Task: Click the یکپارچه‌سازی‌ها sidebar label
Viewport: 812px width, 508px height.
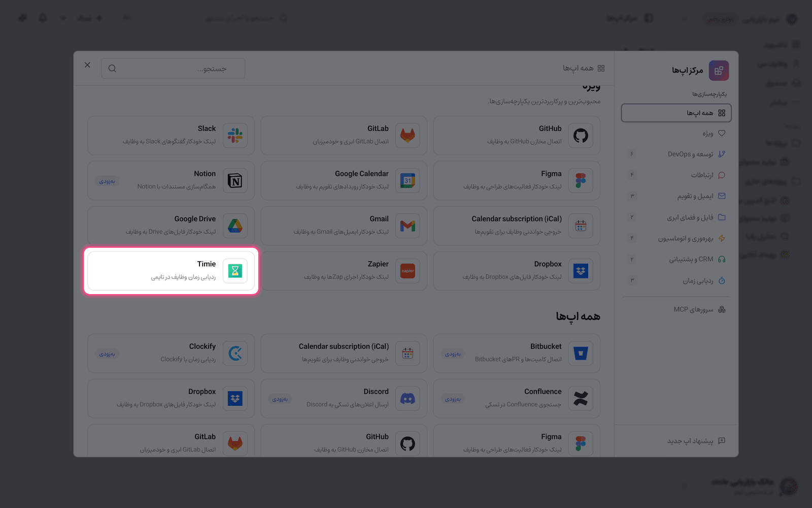Action: [709, 94]
